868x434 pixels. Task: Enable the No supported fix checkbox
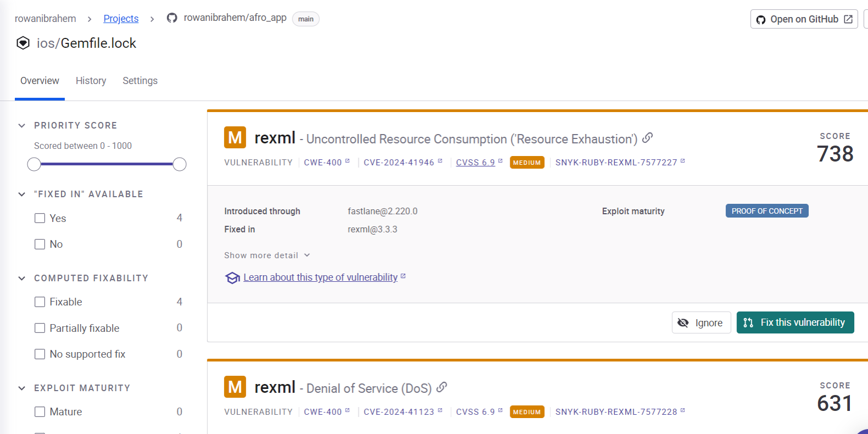point(40,354)
